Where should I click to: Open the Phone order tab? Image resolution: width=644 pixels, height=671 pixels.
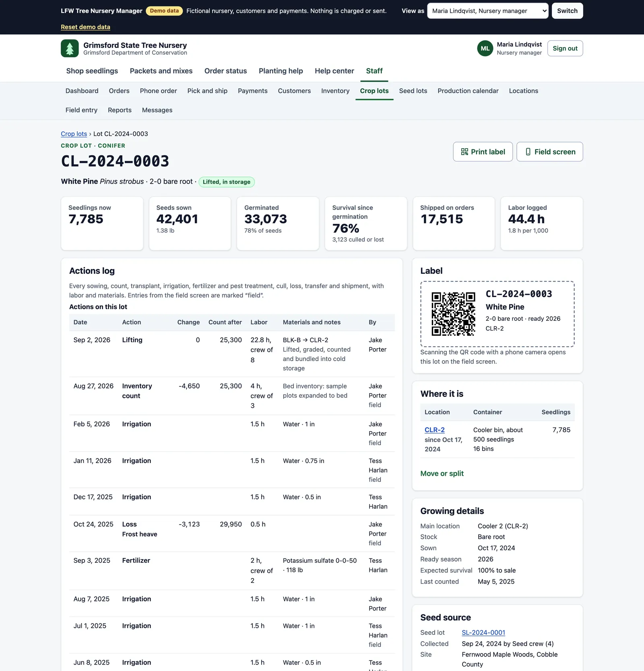coord(158,91)
